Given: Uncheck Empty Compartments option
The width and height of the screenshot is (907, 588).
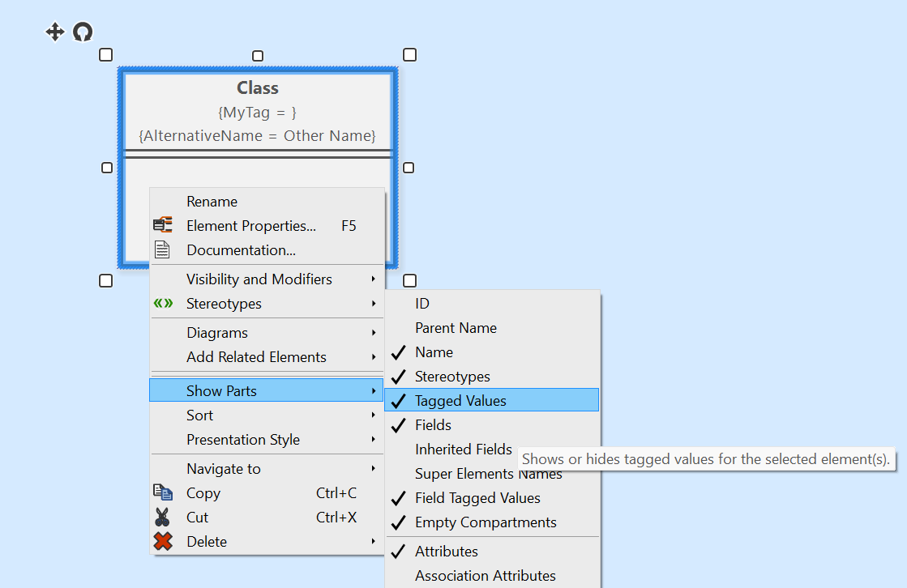Looking at the screenshot, I should (x=492, y=522).
